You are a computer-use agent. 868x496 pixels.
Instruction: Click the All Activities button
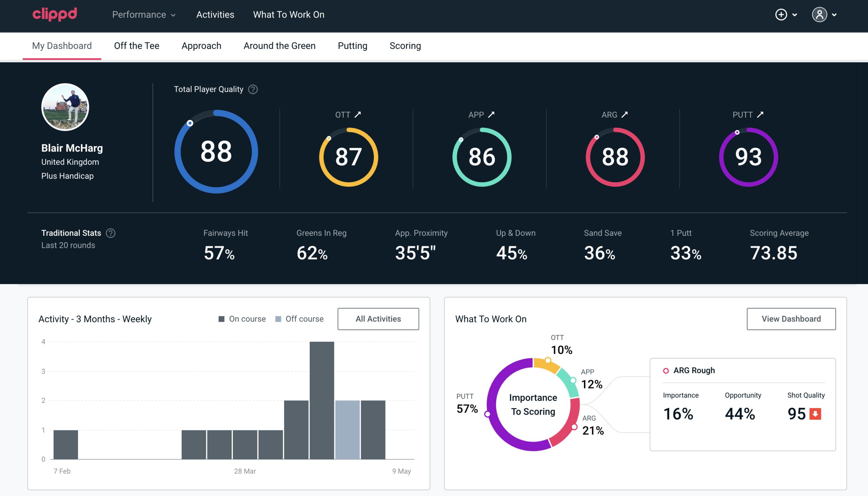coord(377,319)
